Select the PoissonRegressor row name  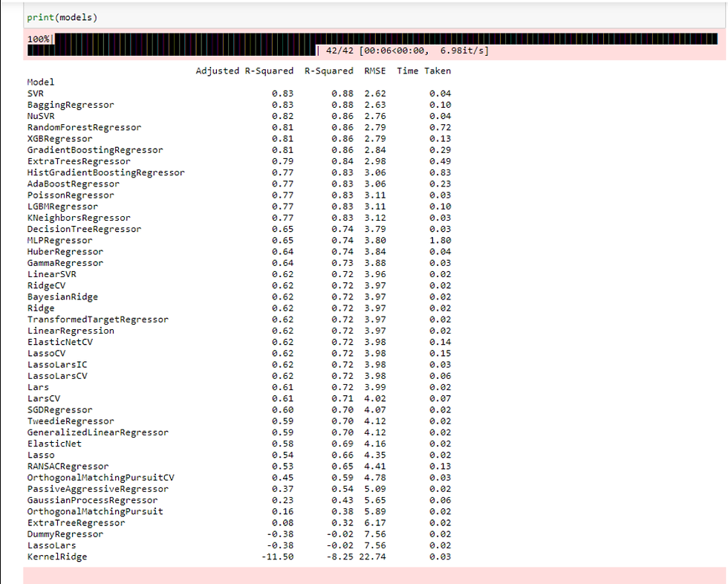click(71, 195)
